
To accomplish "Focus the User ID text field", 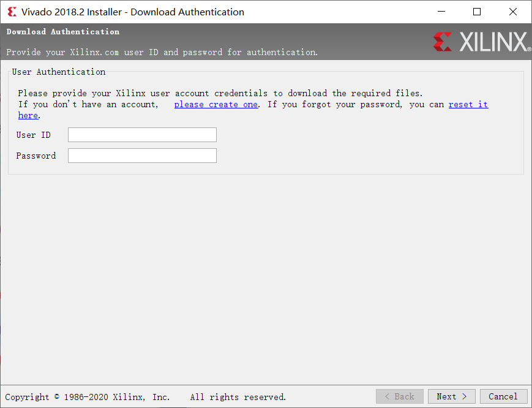I will pos(142,135).
